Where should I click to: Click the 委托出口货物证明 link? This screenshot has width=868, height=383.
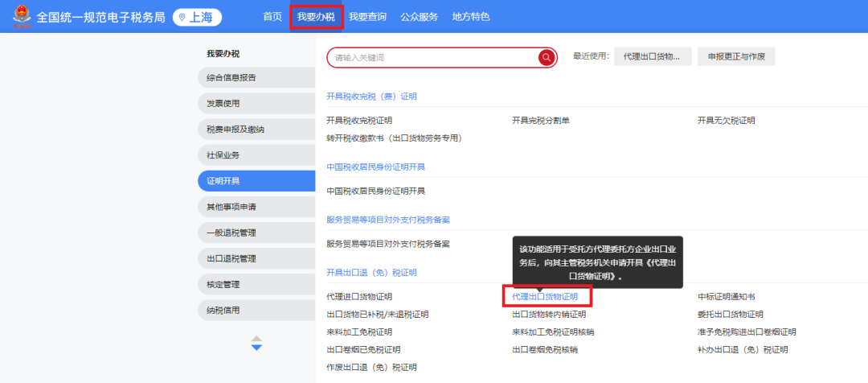(730, 315)
